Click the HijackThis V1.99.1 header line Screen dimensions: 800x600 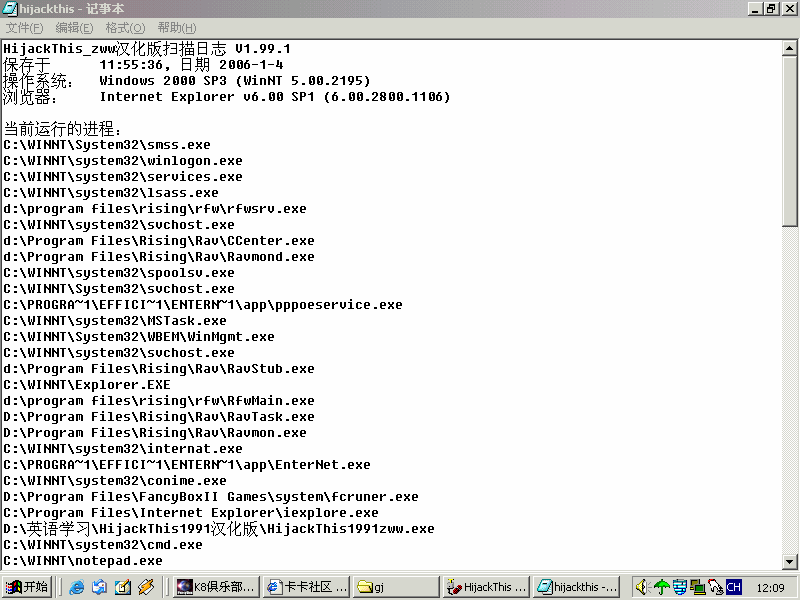pyautogui.click(x=147, y=49)
